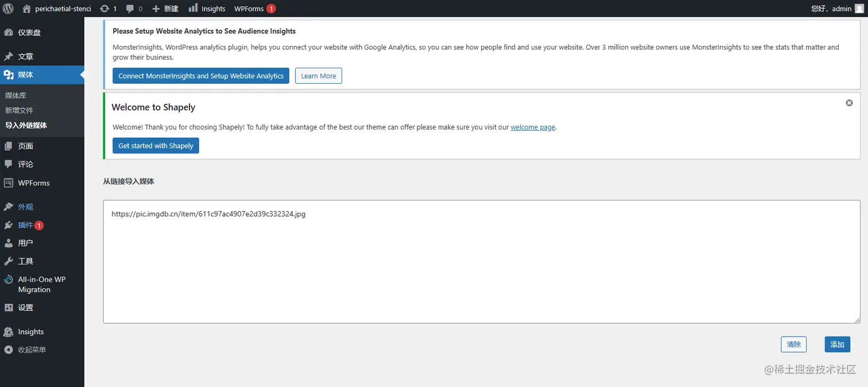Click the 文章 pushpin icon

pyautogui.click(x=9, y=56)
